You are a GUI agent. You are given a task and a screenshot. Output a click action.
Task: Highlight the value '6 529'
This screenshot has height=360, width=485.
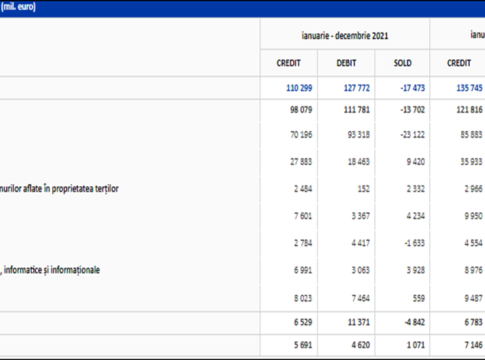pos(303,322)
